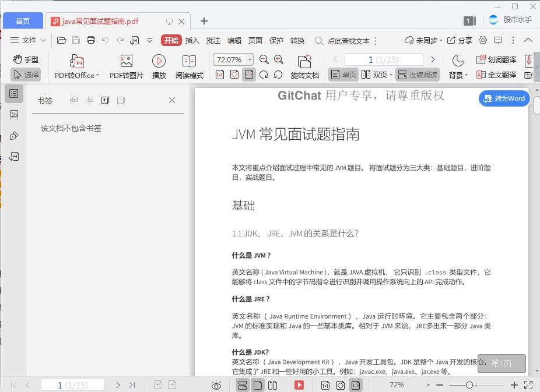This screenshot has width=540, height=392.
Task: Add a new bookmark
Action: coord(105,100)
